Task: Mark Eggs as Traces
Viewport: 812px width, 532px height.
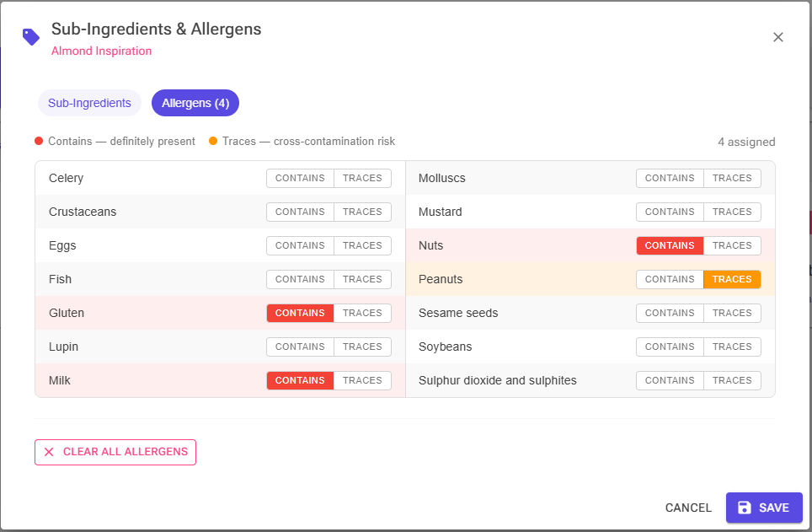Action: click(362, 246)
